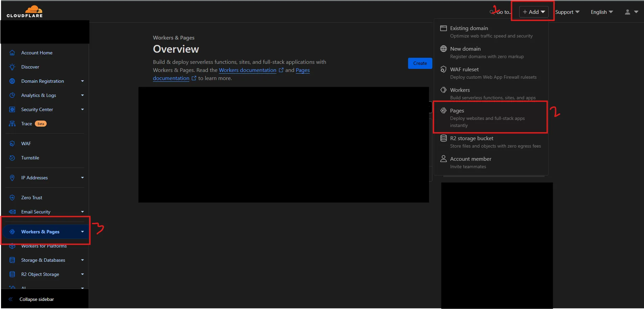Click the Account Home house icon
The width and height of the screenshot is (644, 309).
coord(12,53)
